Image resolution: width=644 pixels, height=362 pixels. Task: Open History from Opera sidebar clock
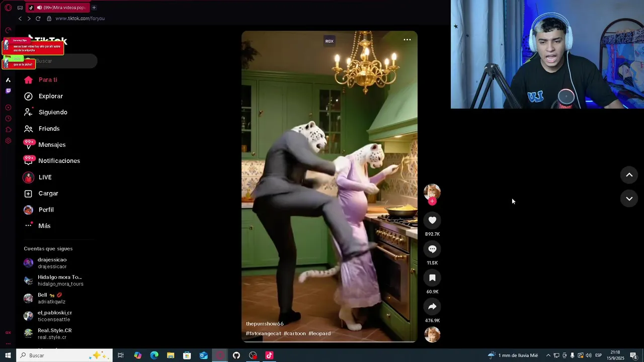coord(8,119)
